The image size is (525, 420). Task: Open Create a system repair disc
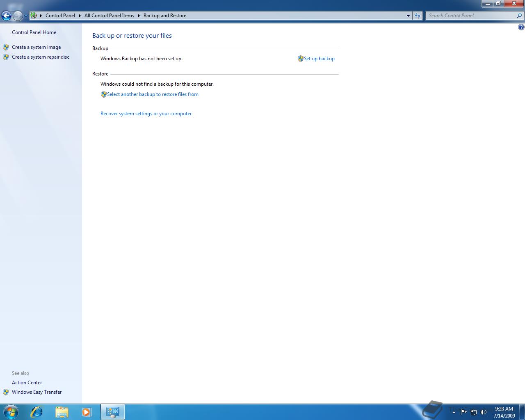click(41, 57)
